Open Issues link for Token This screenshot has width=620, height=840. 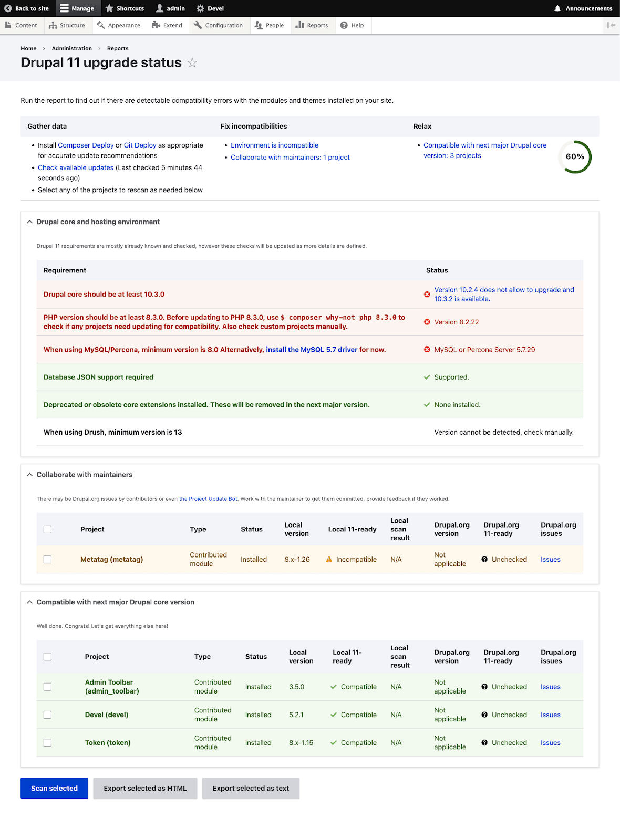(x=551, y=743)
